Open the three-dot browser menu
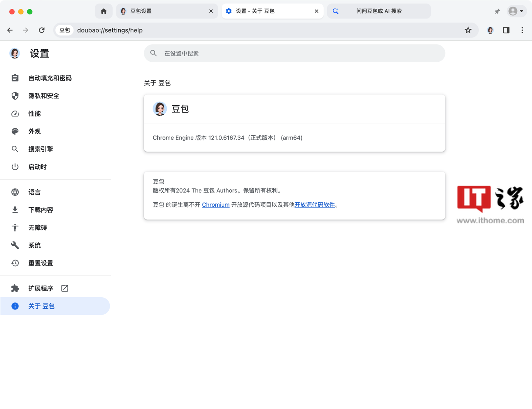This screenshot has width=532, height=409. (522, 30)
